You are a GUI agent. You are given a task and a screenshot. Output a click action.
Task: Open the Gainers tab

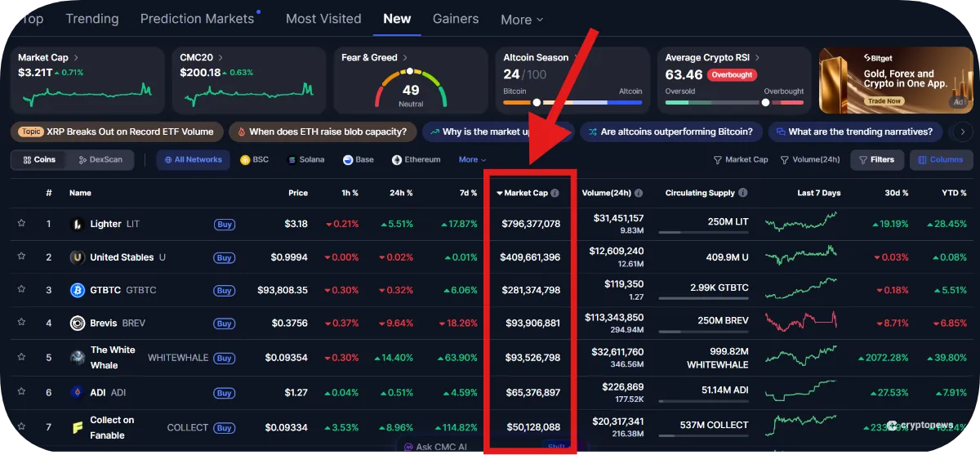(x=456, y=19)
